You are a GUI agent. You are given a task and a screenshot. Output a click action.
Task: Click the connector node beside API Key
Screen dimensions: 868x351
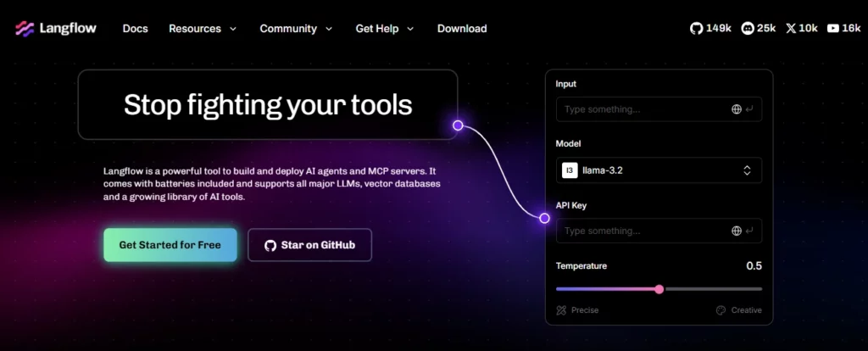click(544, 218)
